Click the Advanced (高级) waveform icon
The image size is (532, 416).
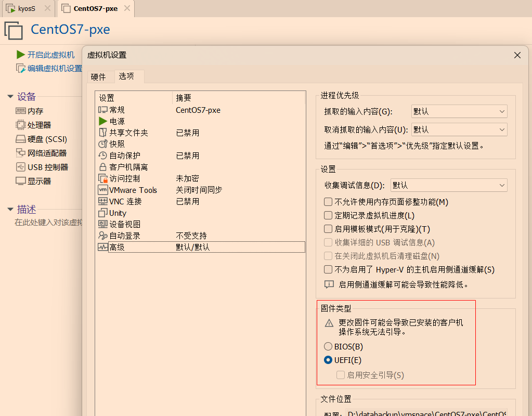coord(103,247)
